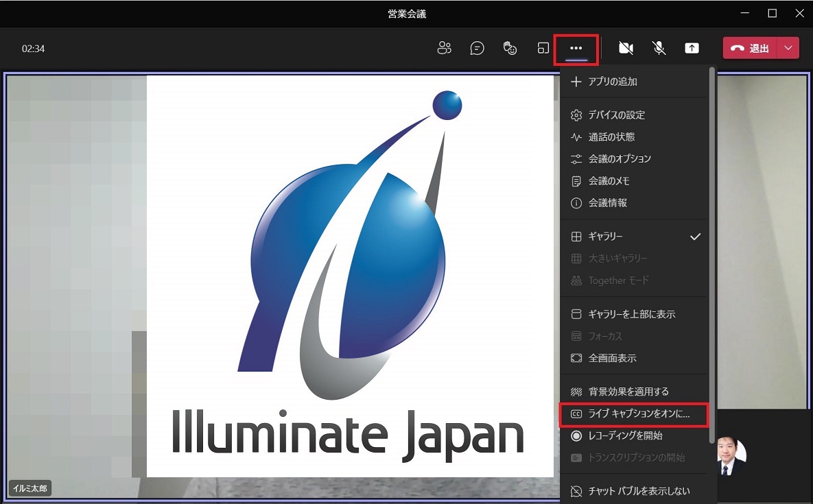Close the 営業会議 meeting window
The height and width of the screenshot is (504, 813).
click(799, 14)
